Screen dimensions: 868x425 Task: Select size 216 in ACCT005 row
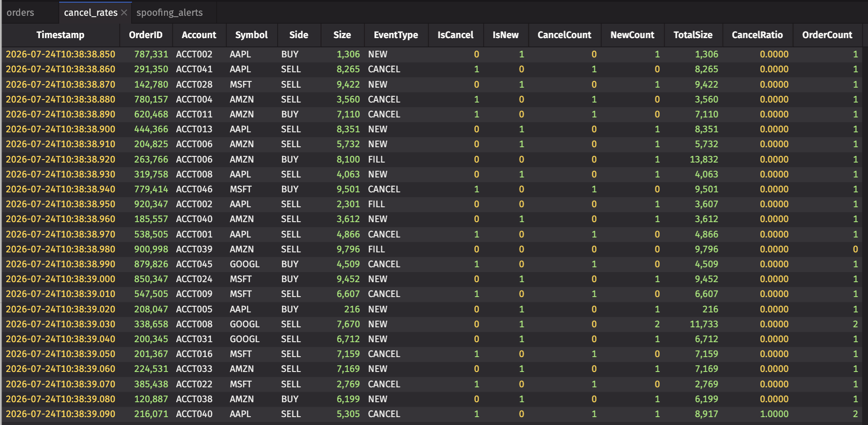342,309
